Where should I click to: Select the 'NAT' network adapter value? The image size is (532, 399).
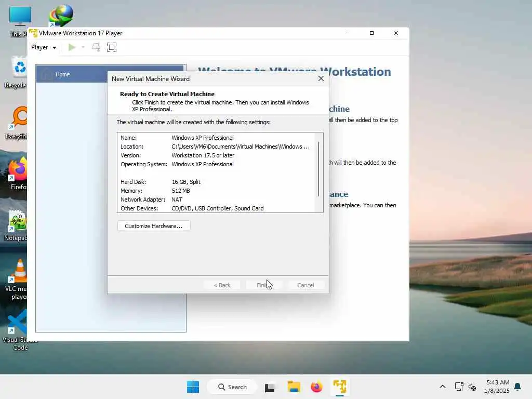pyautogui.click(x=177, y=199)
